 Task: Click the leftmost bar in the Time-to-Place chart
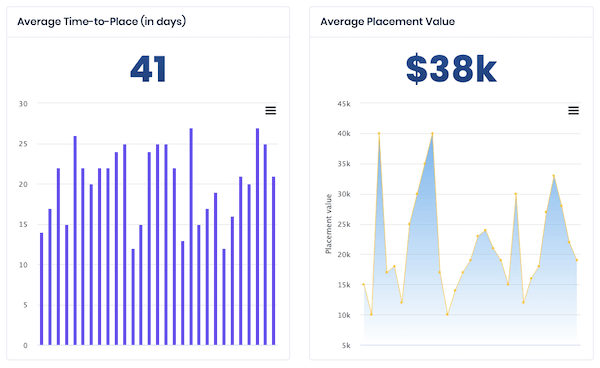41,289
